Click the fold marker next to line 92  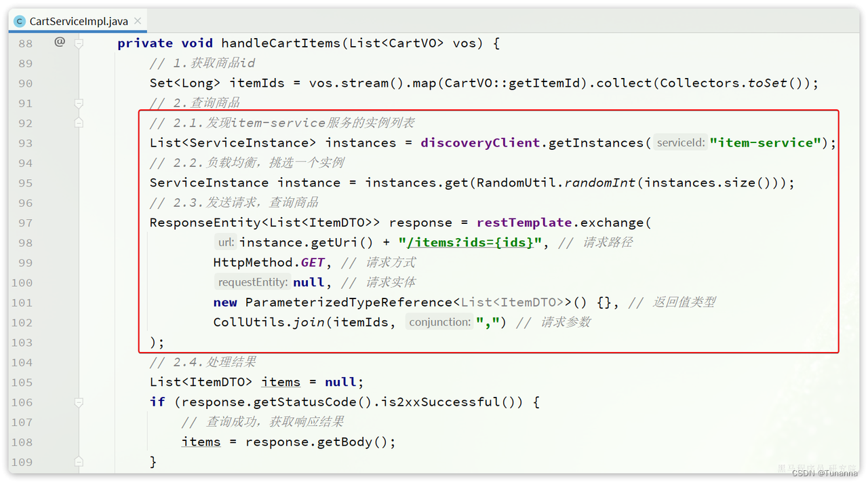click(79, 123)
